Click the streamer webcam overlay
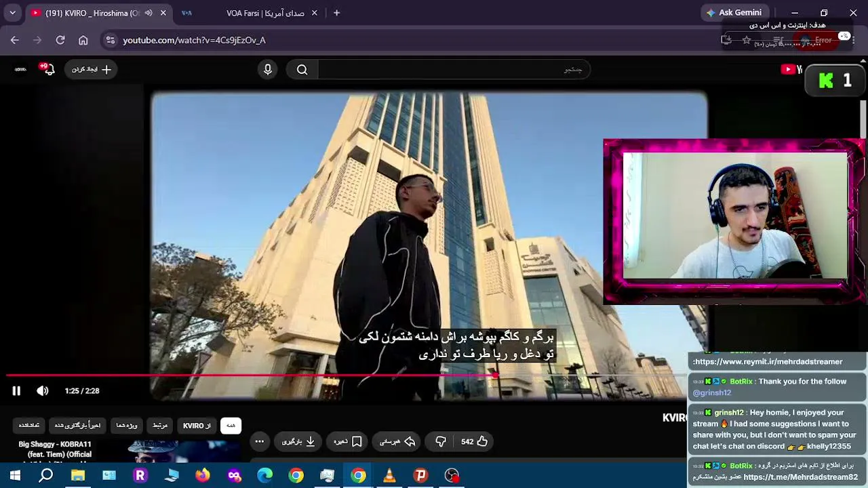 [x=734, y=222]
